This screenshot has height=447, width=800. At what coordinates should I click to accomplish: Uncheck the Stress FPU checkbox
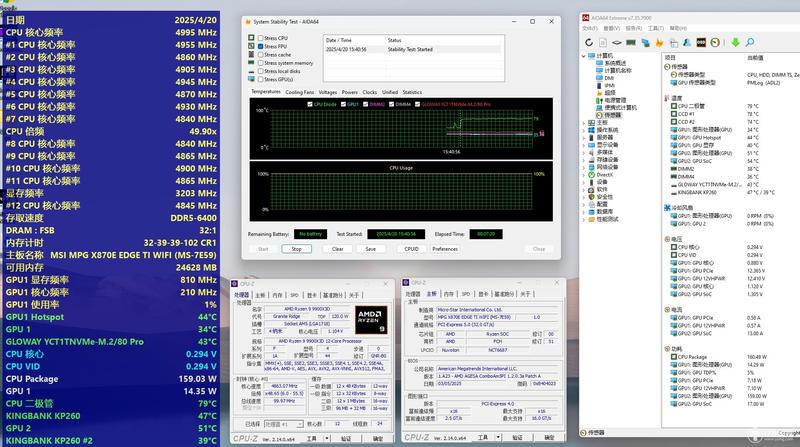261,46
